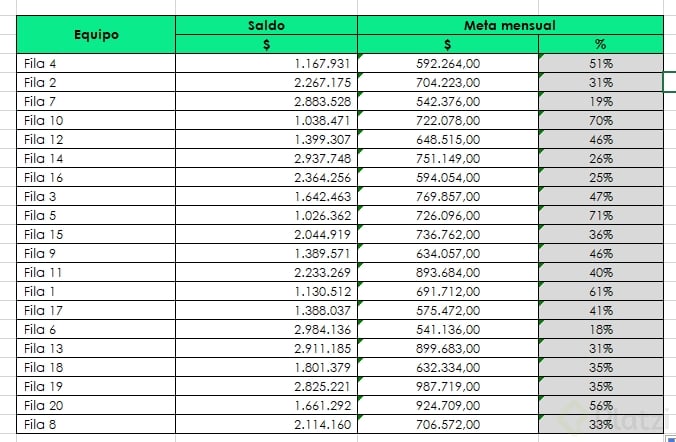Click the Fila 10 team cell
Image resolution: width=676 pixels, height=442 pixels.
click(x=96, y=120)
